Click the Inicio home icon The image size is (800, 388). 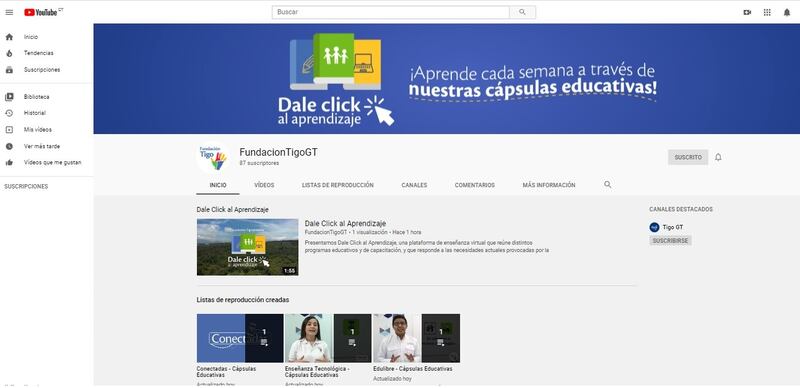coord(9,37)
